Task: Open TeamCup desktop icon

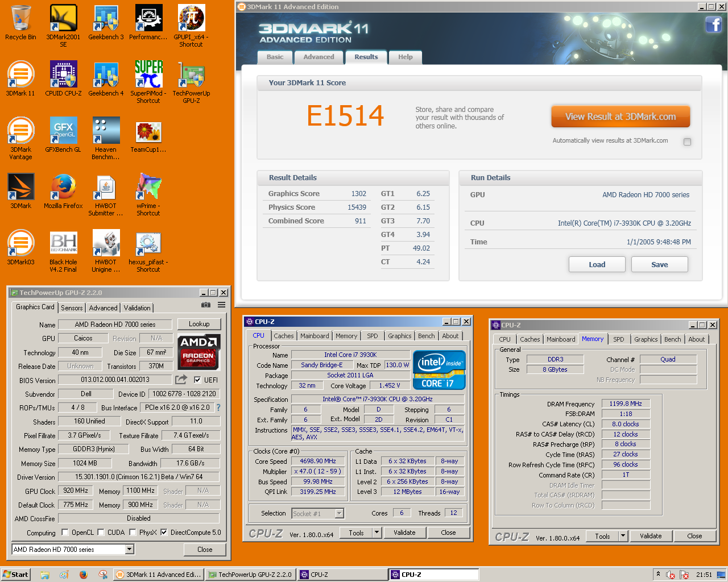Action: [x=148, y=135]
